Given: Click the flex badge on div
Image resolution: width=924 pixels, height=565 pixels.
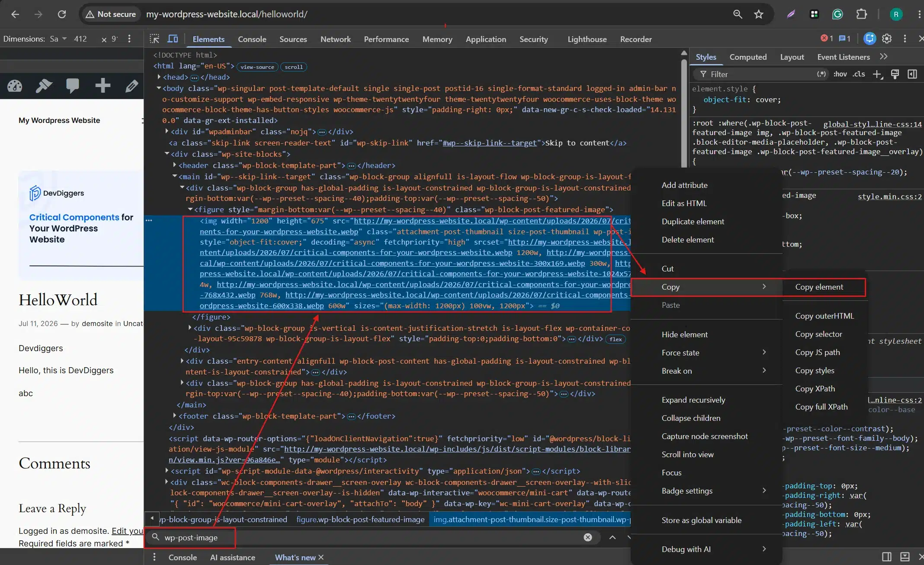Looking at the screenshot, I should point(616,339).
